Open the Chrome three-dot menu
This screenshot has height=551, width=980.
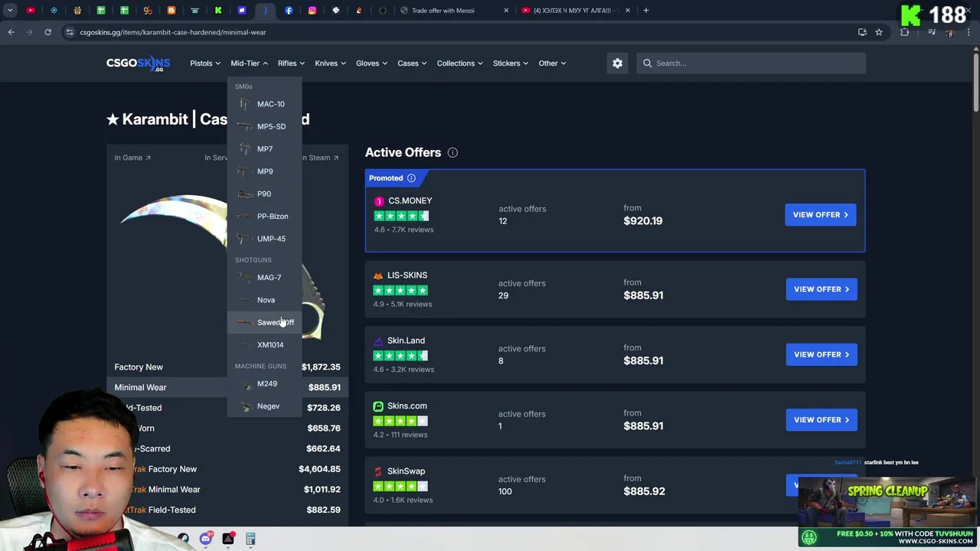click(969, 32)
